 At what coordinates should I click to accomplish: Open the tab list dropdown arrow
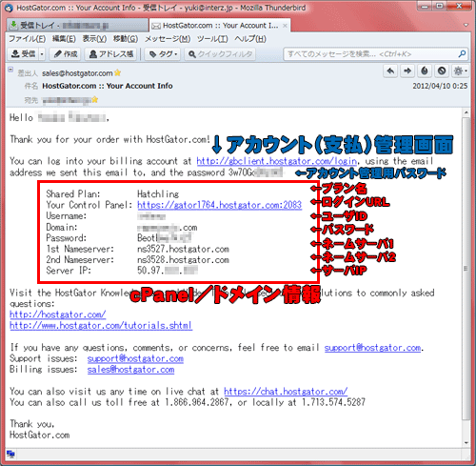(x=466, y=25)
